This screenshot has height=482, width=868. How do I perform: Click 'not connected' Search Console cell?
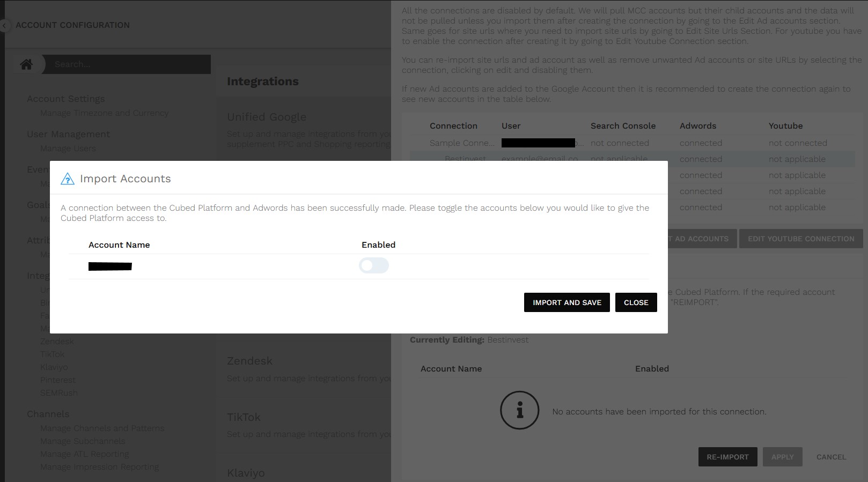click(x=620, y=143)
